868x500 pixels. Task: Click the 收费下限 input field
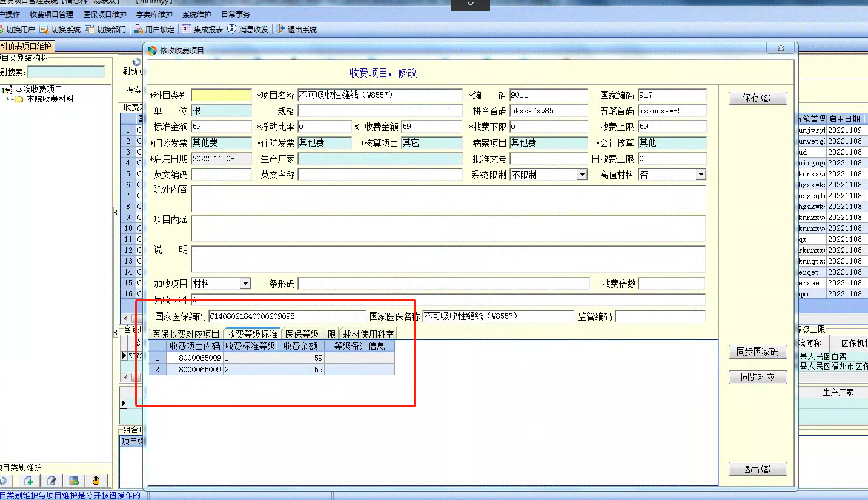tap(548, 127)
